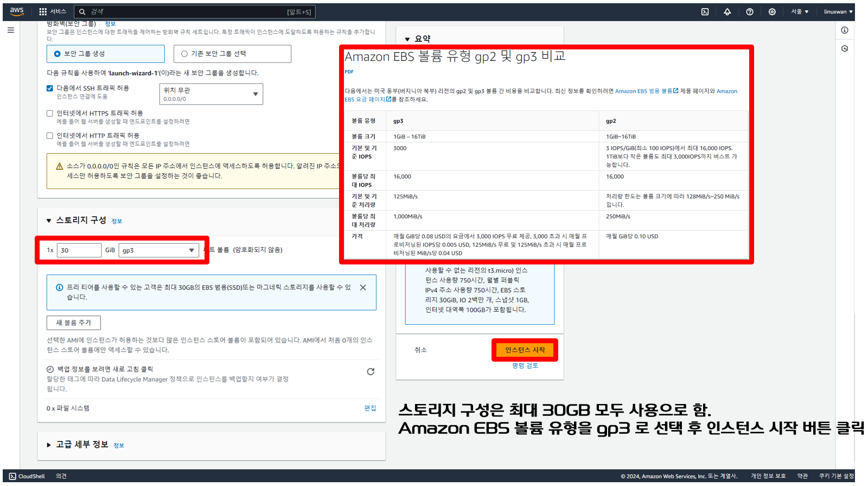Open 의견 feedback in footer
The image size is (868, 486).
61,476
